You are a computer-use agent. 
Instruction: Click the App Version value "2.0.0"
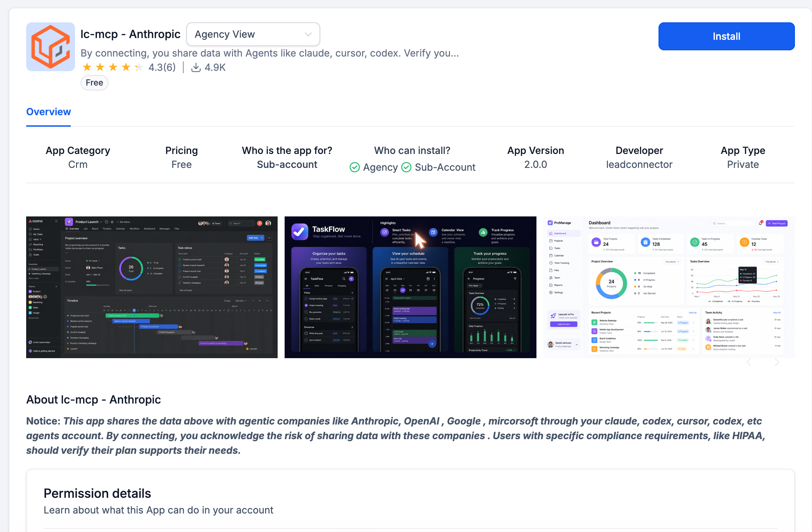tap(536, 164)
